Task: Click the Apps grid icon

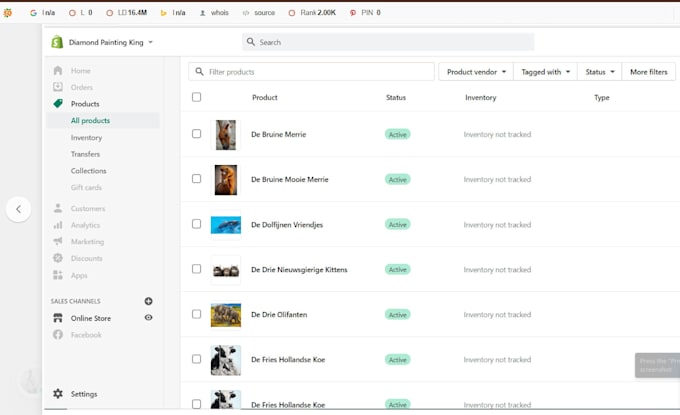Action: click(58, 275)
